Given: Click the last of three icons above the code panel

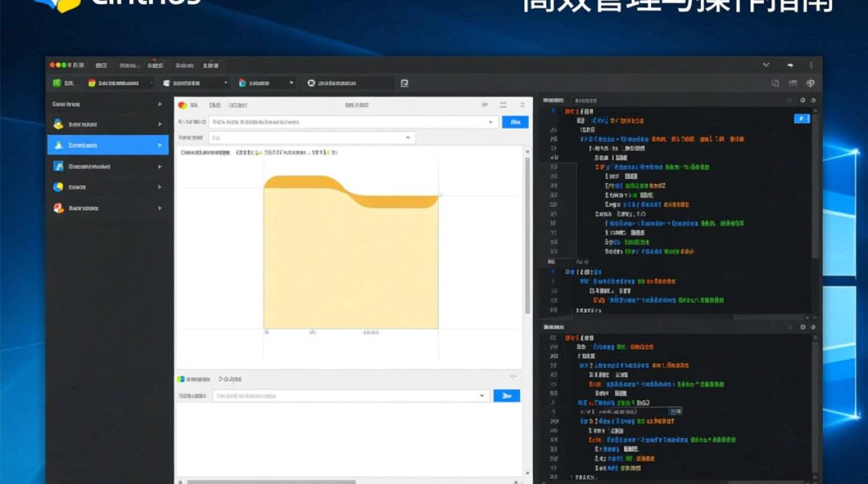Looking at the screenshot, I should [810, 83].
